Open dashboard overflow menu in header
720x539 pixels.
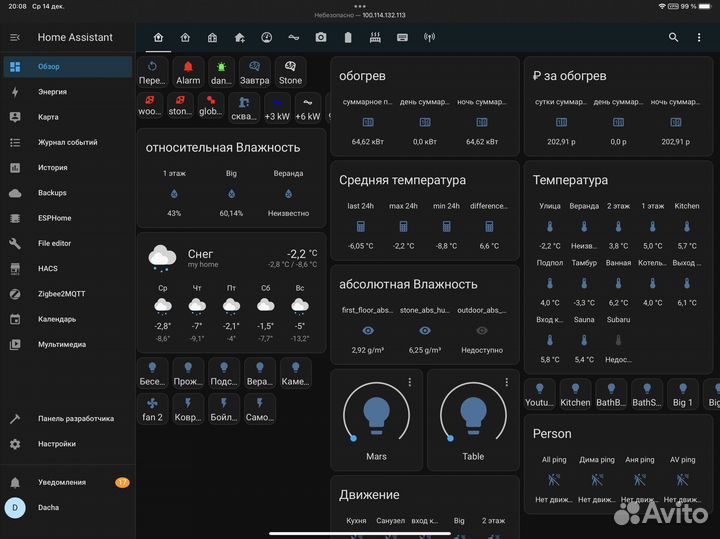(699, 37)
